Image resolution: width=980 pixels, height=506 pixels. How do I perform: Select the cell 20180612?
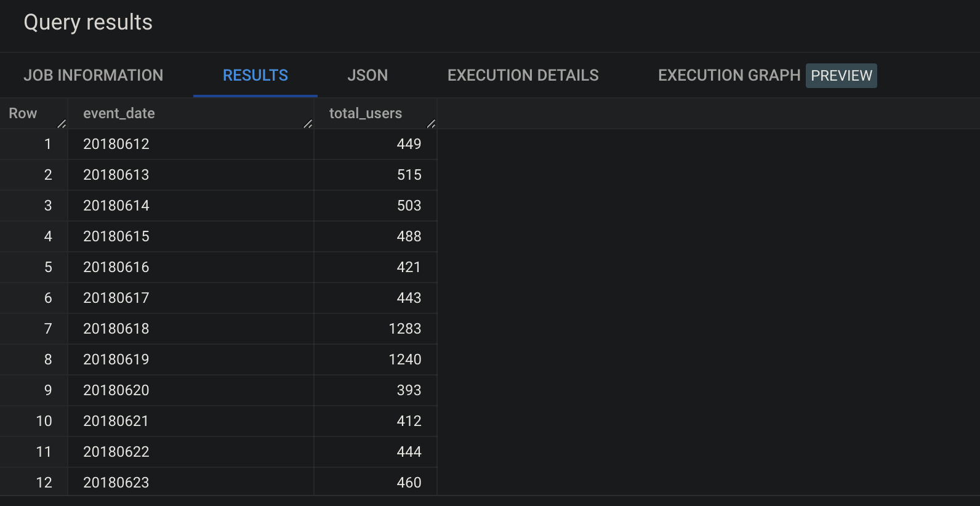click(x=116, y=144)
